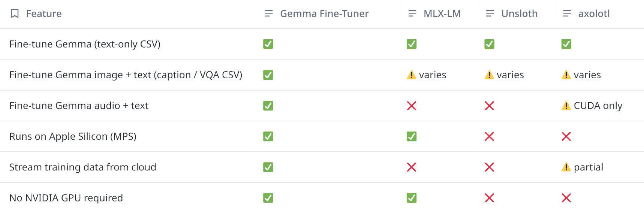
Task: Click the bookmark icon beside Feature header
Action: tap(15, 13)
